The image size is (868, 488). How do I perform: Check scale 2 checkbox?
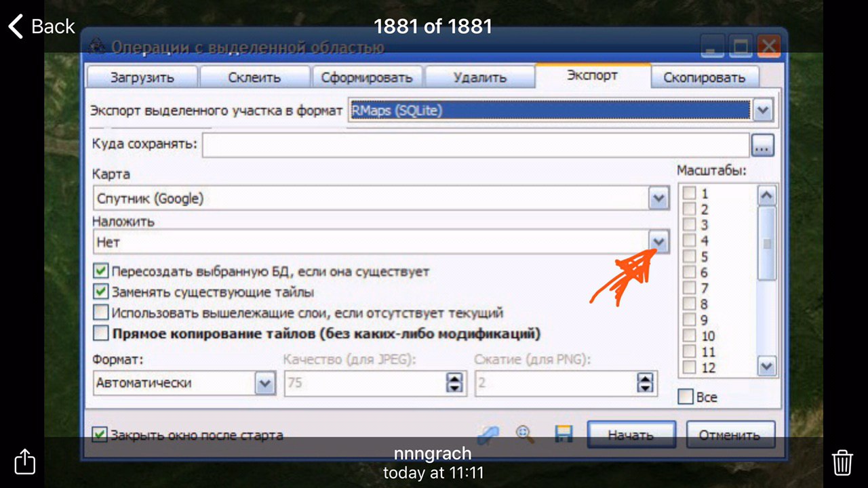coord(689,209)
